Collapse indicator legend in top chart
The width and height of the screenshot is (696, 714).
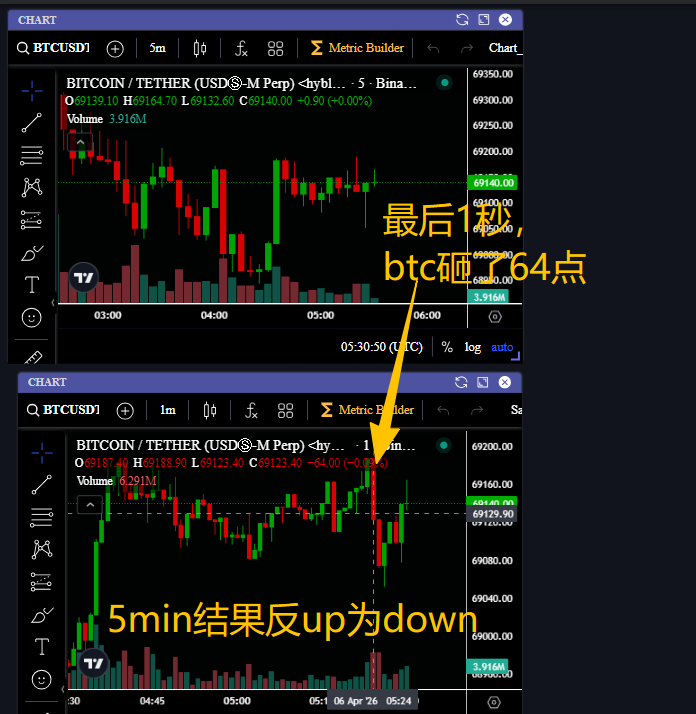80,142
